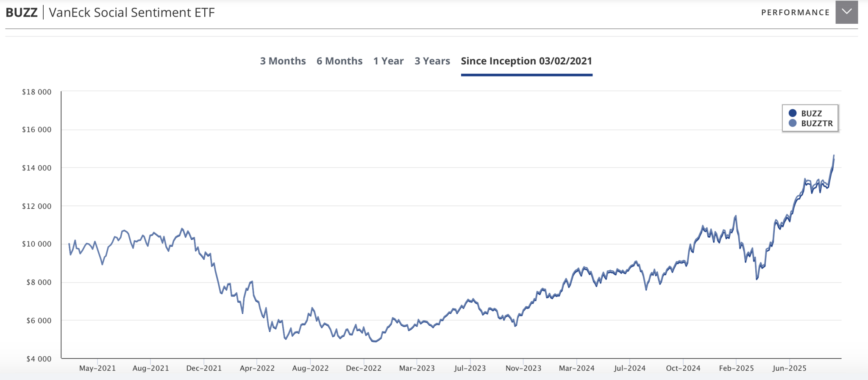Click the Mar-2024 axis label
Viewport: 868px width, 380px height.
point(577,368)
